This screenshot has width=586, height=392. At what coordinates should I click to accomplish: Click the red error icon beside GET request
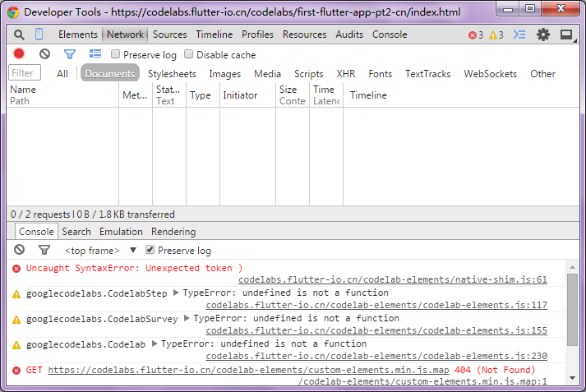coord(16,371)
